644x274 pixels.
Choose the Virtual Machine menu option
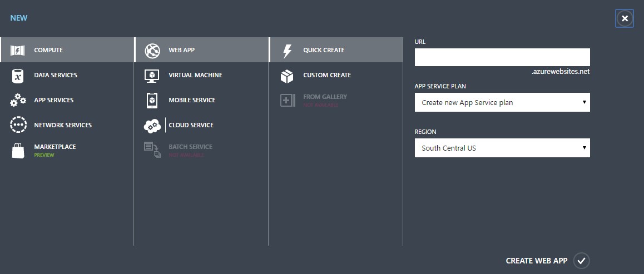point(195,75)
